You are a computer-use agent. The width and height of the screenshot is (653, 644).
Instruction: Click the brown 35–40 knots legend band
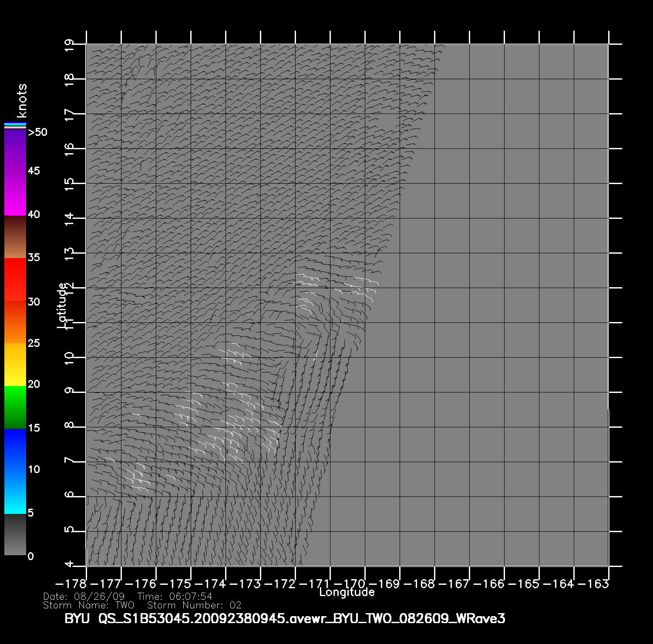[15, 237]
